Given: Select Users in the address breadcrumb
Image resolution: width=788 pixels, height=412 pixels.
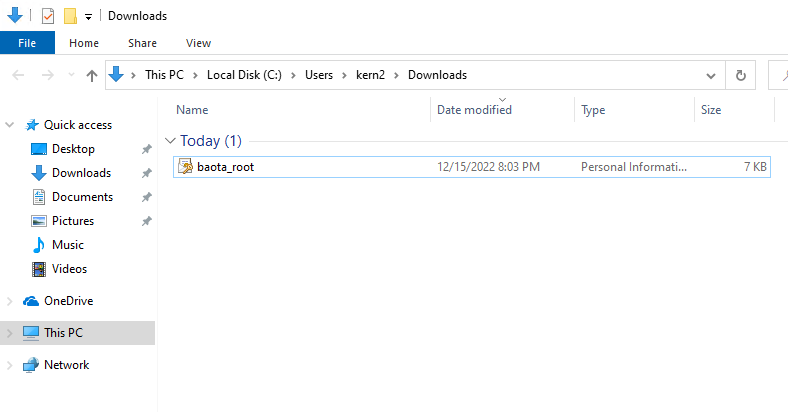Looking at the screenshot, I should (x=319, y=75).
